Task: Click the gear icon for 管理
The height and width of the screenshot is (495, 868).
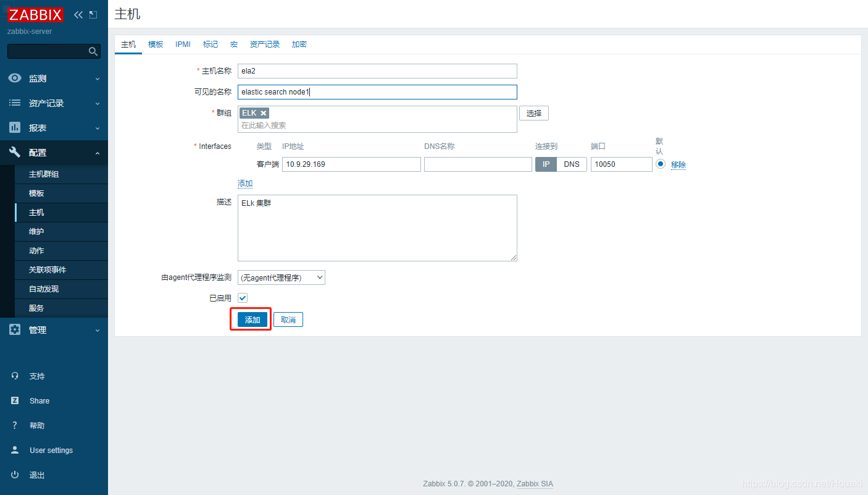Action: [15, 330]
